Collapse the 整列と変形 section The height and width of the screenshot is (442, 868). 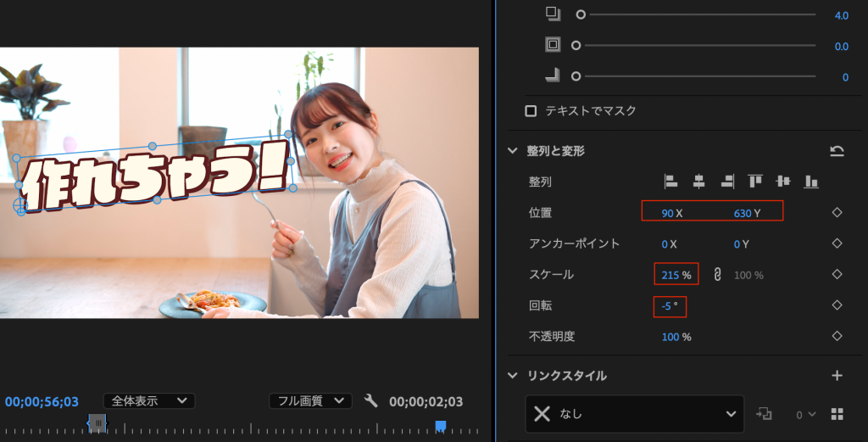click(512, 151)
